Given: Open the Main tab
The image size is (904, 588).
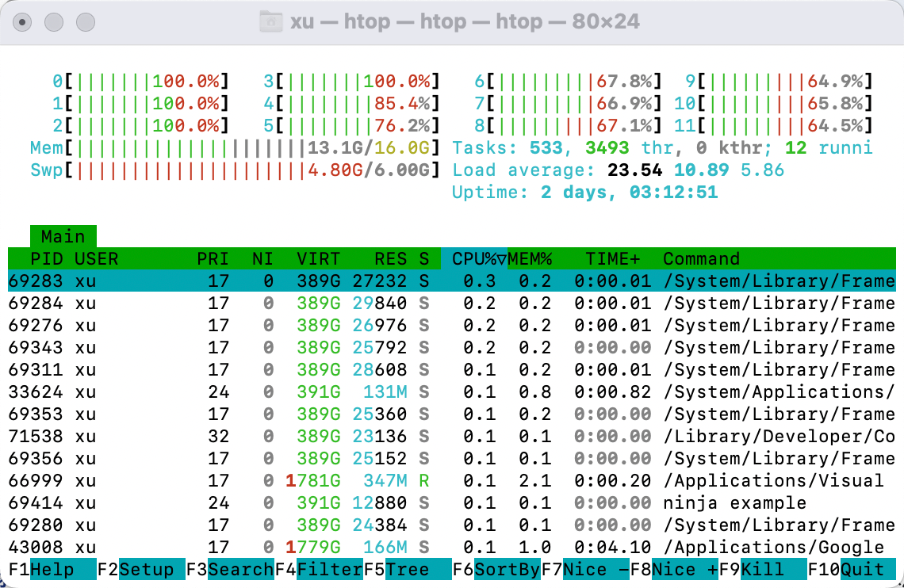Looking at the screenshot, I should [63, 236].
